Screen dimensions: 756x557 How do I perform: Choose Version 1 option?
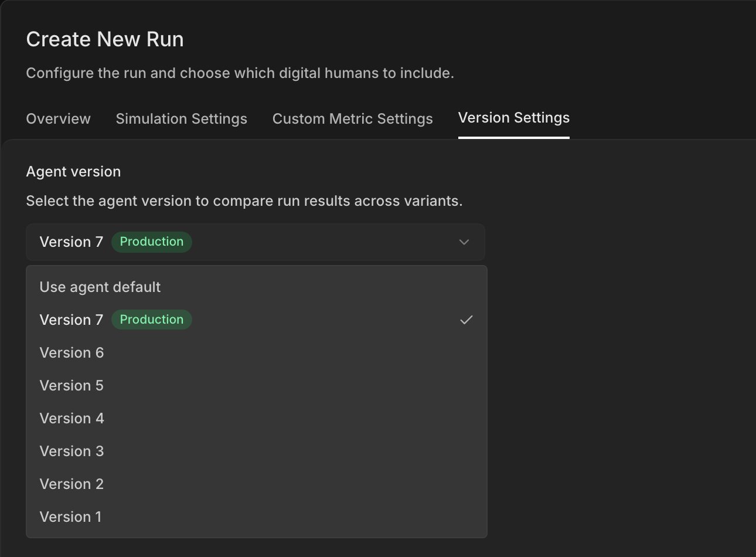[257, 517]
